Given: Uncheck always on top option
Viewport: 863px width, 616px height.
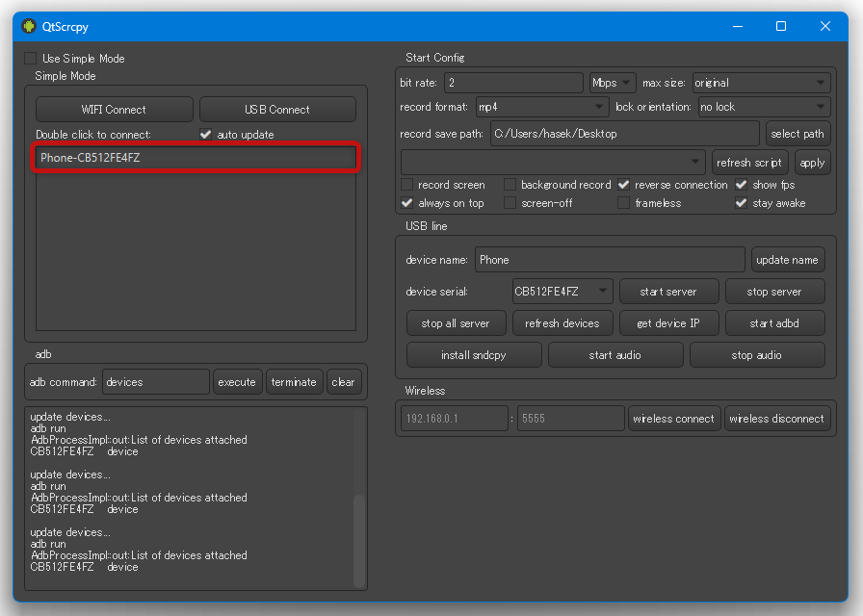Looking at the screenshot, I should point(406,203).
